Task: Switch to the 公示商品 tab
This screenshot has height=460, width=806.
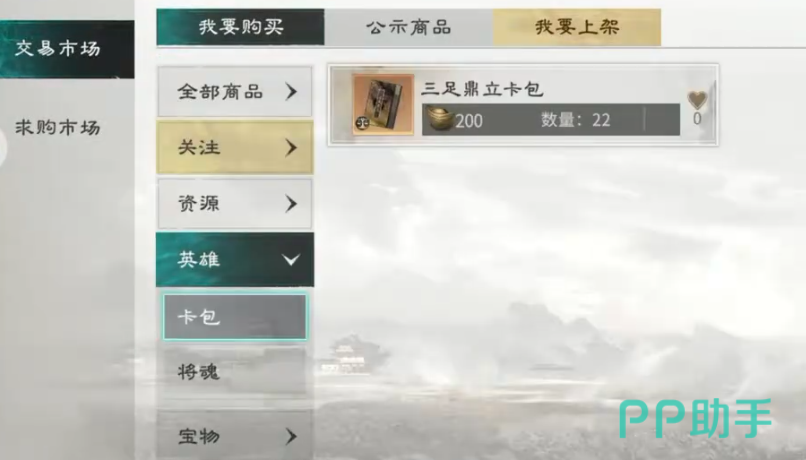Action: (x=409, y=27)
